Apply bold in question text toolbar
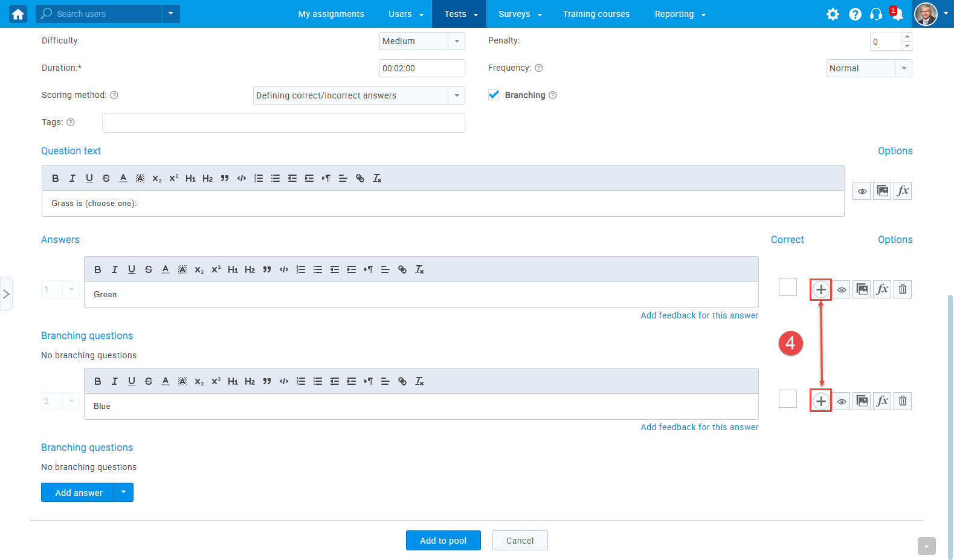The image size is (954, 560). pyautogui.click(x=56, y=178)
